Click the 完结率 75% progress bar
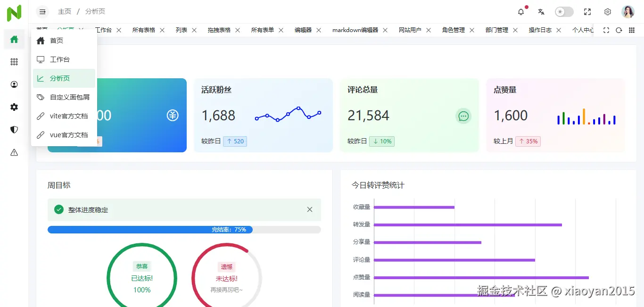Screen dimensions: 644x307 [x=184, y=230]
